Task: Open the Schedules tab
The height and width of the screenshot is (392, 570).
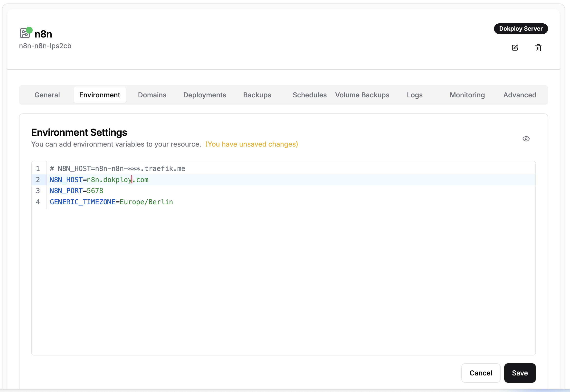Action: pyautogui.click(x=310, y=95)
